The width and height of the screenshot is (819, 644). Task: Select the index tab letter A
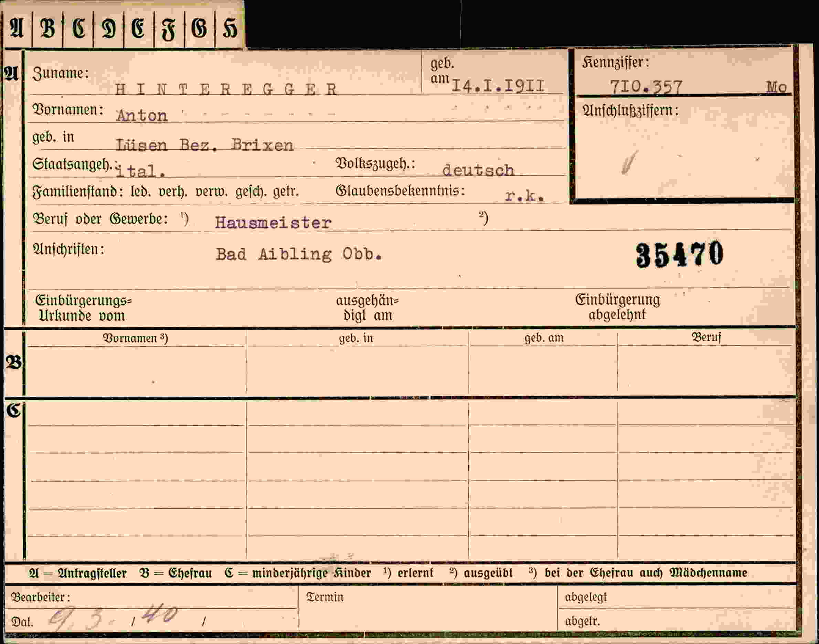(17, 29)
